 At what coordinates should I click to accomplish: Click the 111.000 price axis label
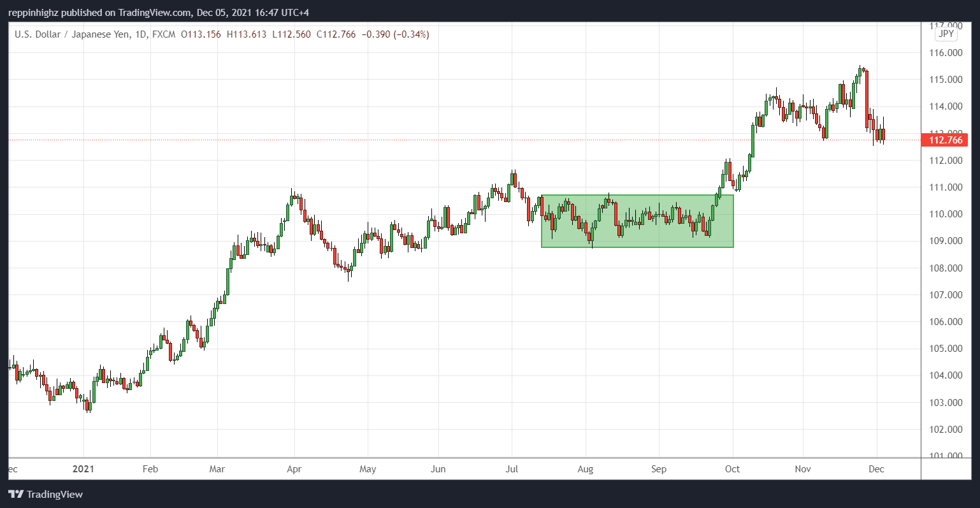point(946,187)
